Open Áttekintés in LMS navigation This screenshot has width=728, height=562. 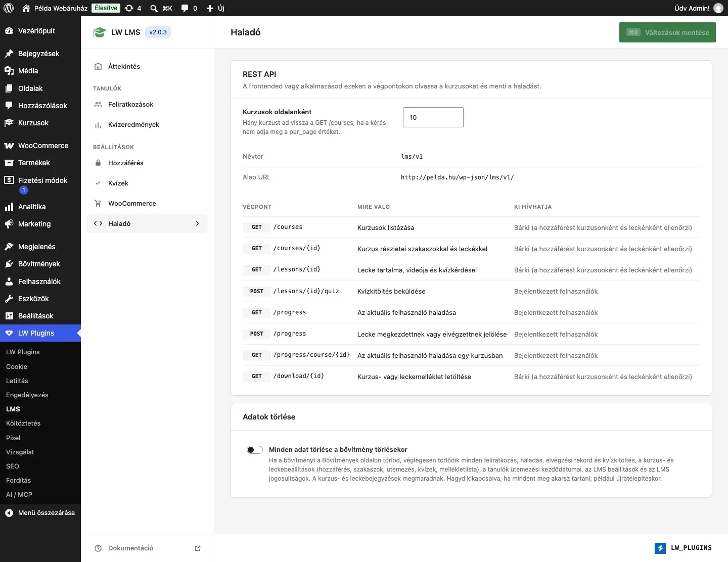148,66
